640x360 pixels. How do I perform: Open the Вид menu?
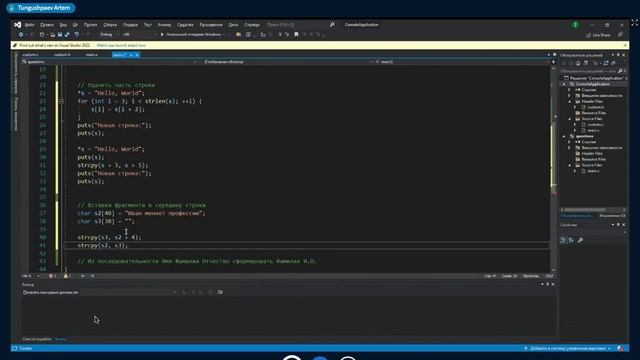coord(63,25)
